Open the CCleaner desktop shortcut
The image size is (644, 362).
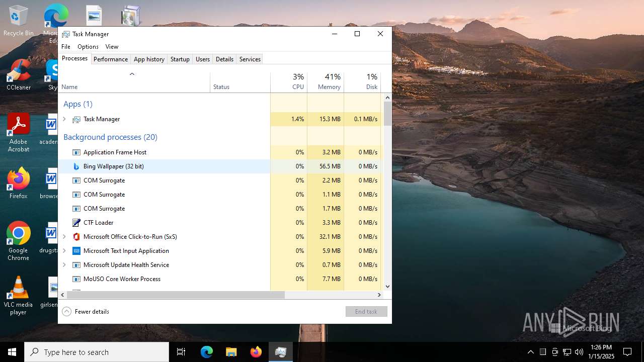point(19,75)
